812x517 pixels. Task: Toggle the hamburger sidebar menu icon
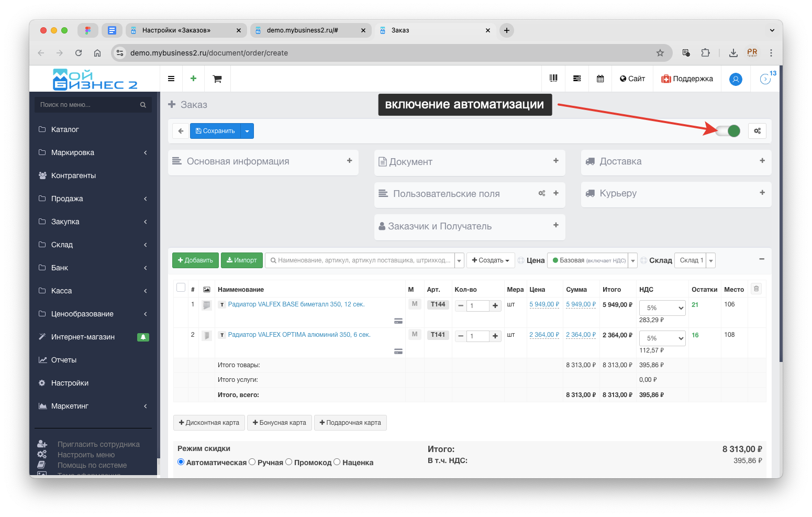171,79
